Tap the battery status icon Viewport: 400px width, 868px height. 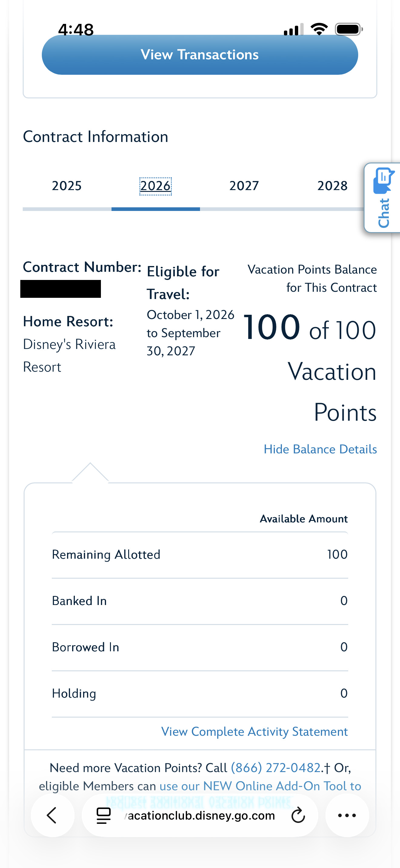tap(349, 29)
